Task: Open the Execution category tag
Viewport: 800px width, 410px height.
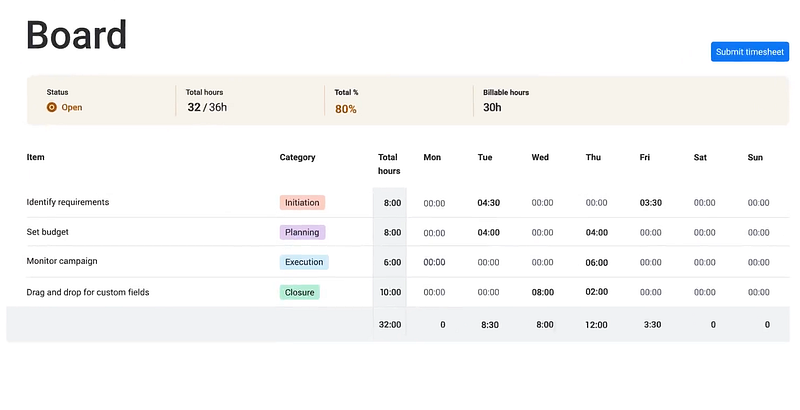Action: click(x=304, y=262)
